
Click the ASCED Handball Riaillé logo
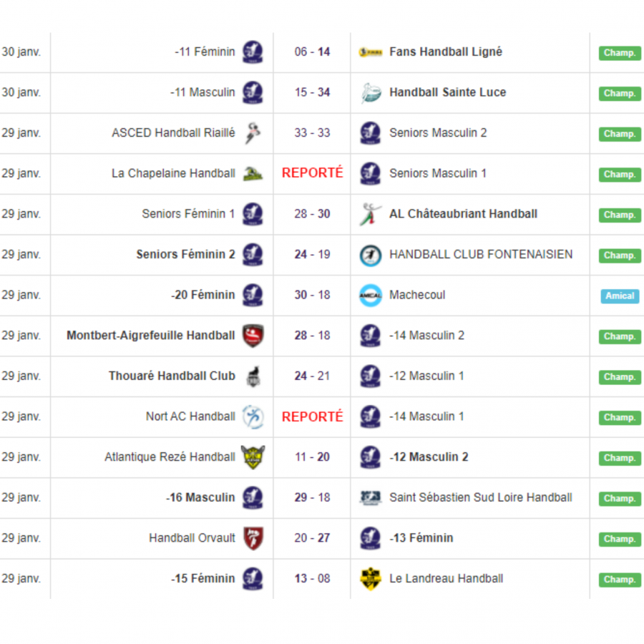point(252,133)
